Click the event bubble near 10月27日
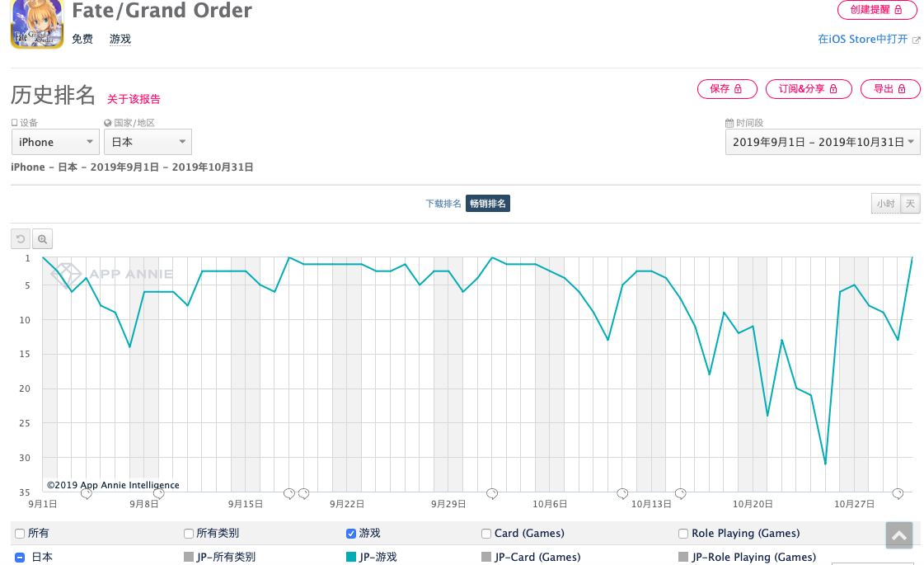 click(898, 493)
